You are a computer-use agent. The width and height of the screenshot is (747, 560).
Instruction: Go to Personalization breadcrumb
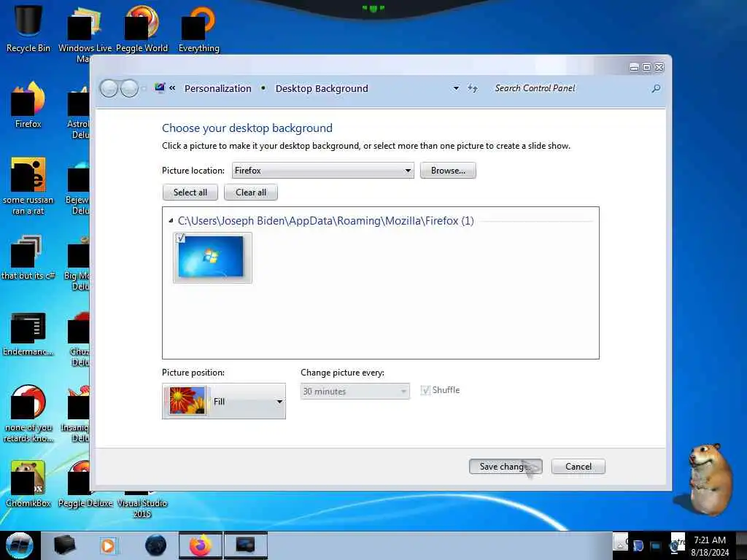pyautogui.click(x=217, y=88)
